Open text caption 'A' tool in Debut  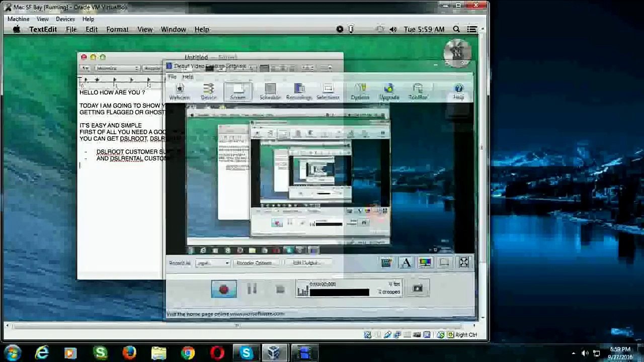point(406,262)
